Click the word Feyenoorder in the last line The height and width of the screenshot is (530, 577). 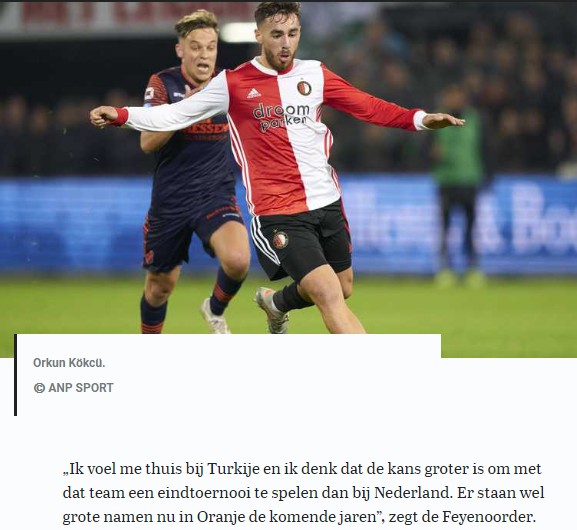[488, 517]
